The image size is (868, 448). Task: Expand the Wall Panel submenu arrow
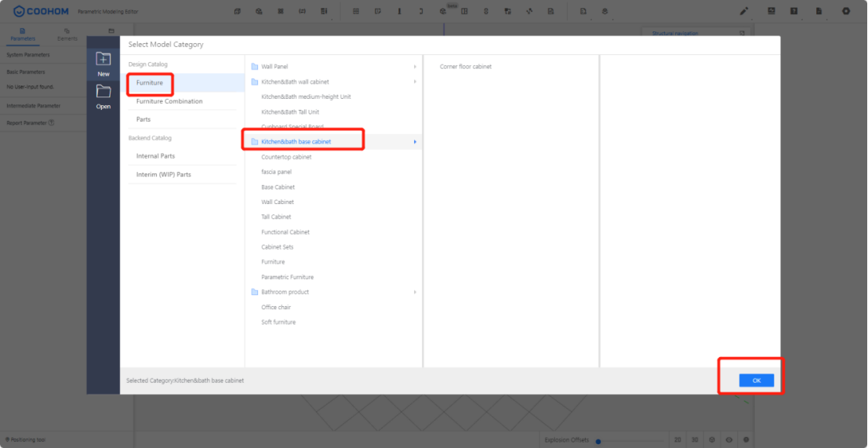(x=415, y=67)
